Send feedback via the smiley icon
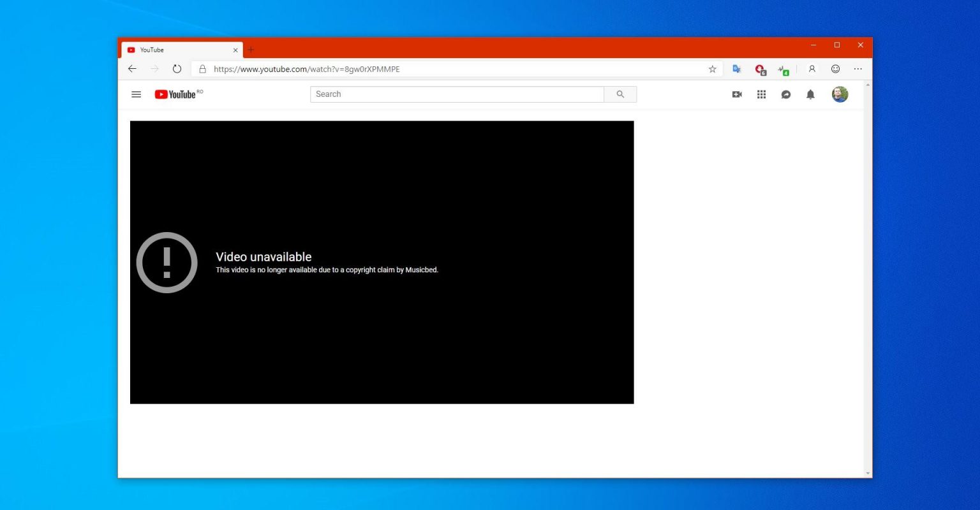Viewport: 980px width, 510px height. pyautogui.click(x=835, y=69)
